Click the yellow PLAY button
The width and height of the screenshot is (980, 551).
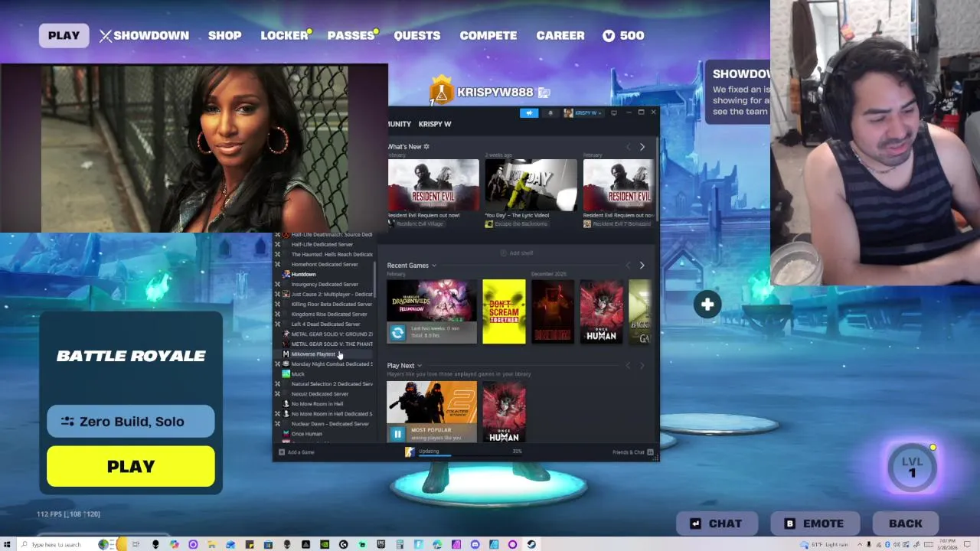[131, 467]
